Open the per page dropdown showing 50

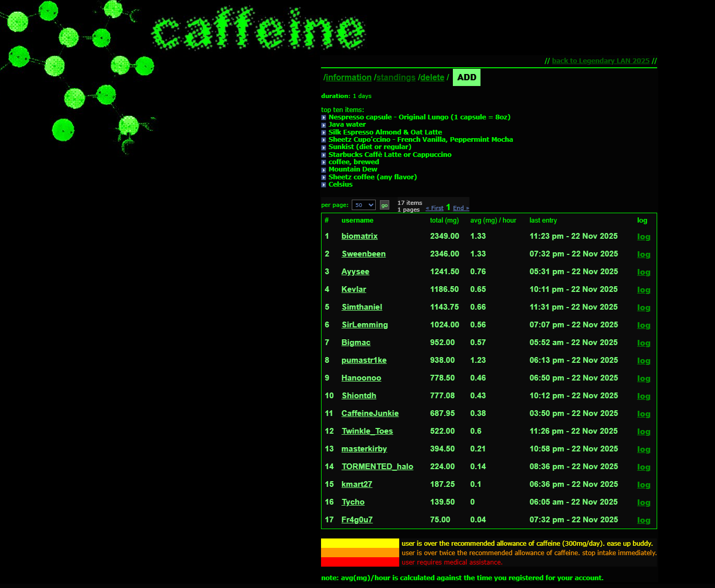tap(363, 205)
